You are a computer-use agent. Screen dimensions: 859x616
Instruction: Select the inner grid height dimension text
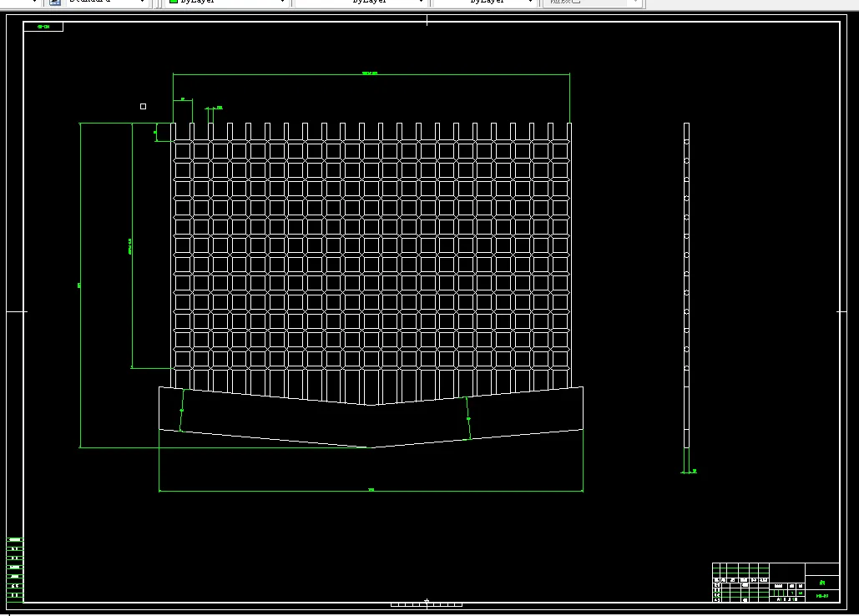130,246
